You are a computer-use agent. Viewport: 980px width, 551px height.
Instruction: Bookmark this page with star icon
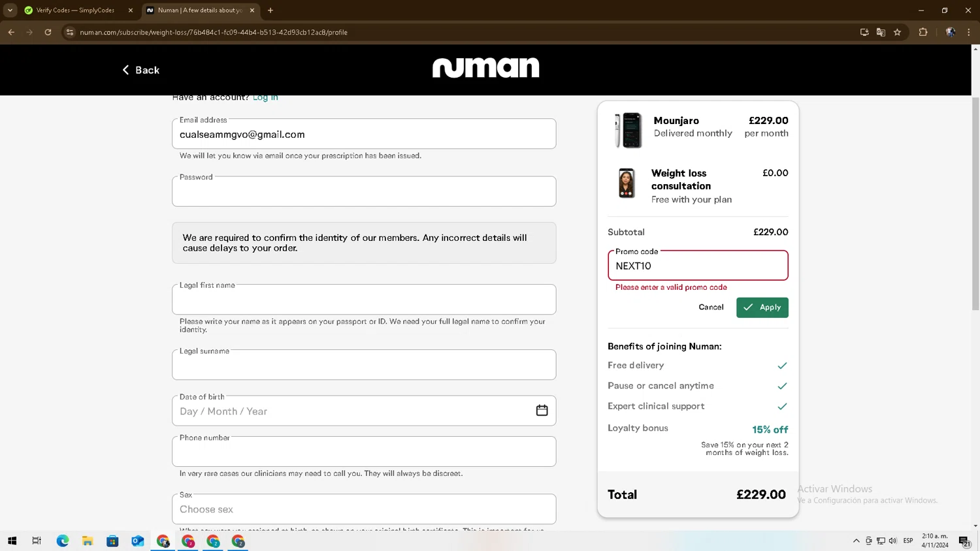(898, 32)
